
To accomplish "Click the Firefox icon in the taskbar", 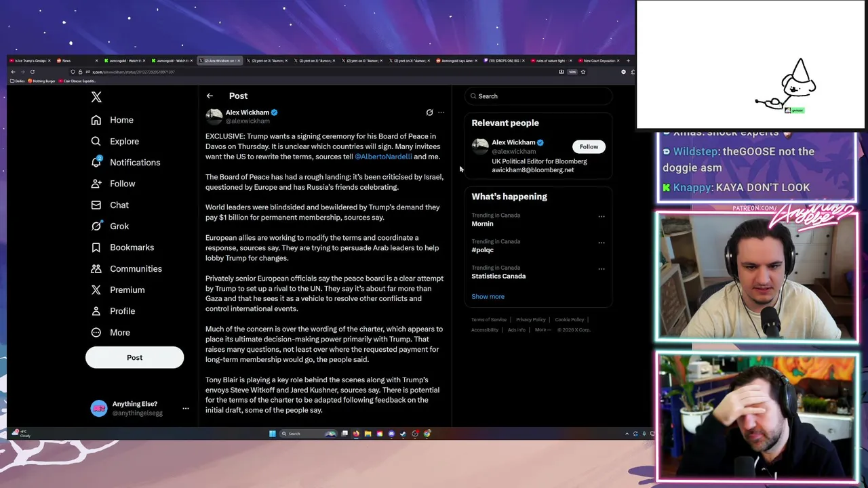I will [356, 434].
